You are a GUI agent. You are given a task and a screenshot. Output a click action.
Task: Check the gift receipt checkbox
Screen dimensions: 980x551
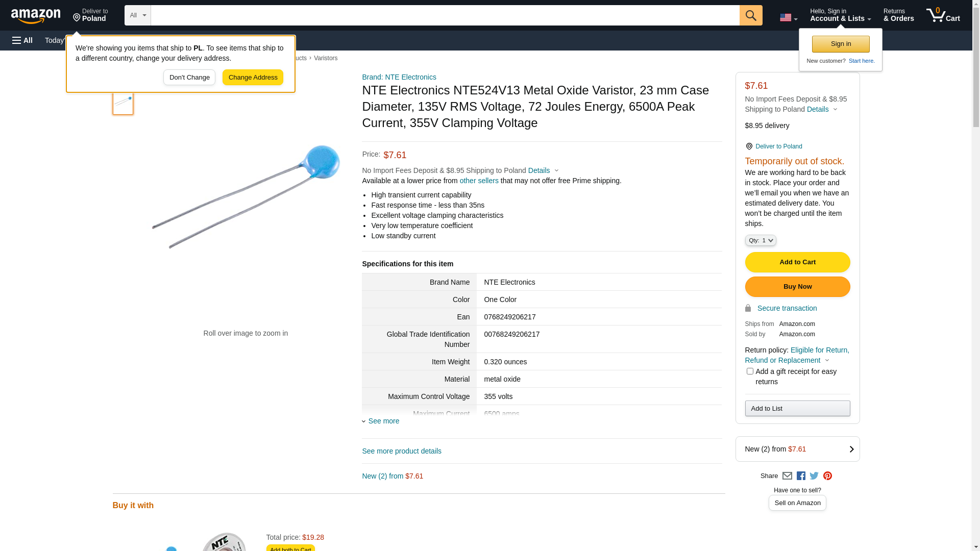point(750,371)
